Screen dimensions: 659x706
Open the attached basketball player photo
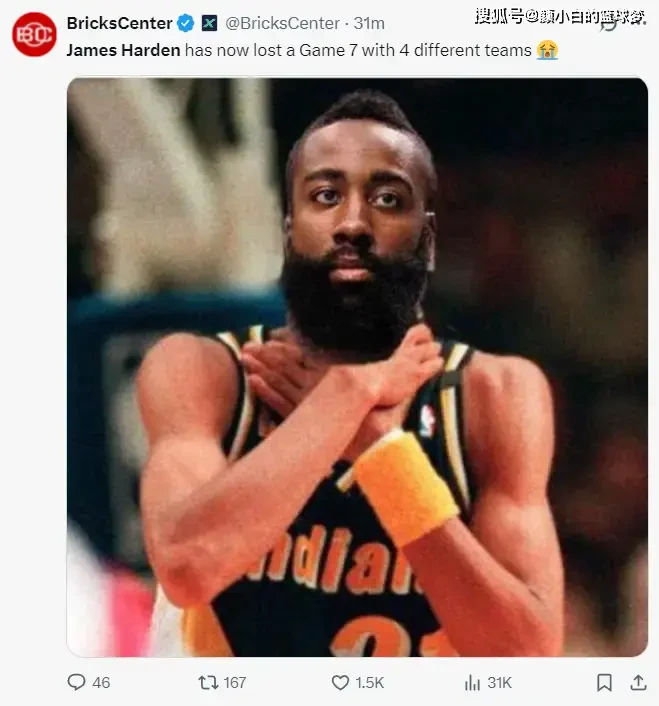(357, 367)
